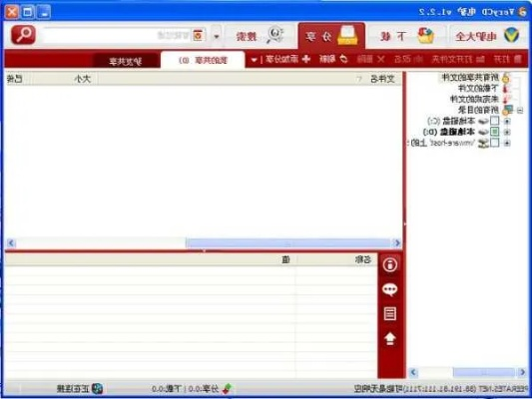Toggle the 本地磁盘 (D:) share checkbox
532x399 pixels.
495,132
